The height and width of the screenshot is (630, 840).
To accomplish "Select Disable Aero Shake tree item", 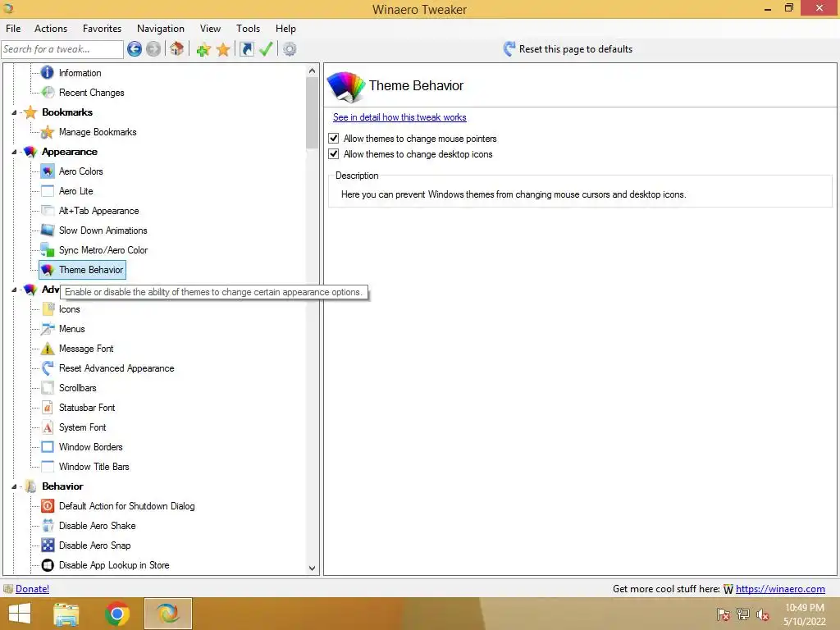I will click(x=97, y=526).
